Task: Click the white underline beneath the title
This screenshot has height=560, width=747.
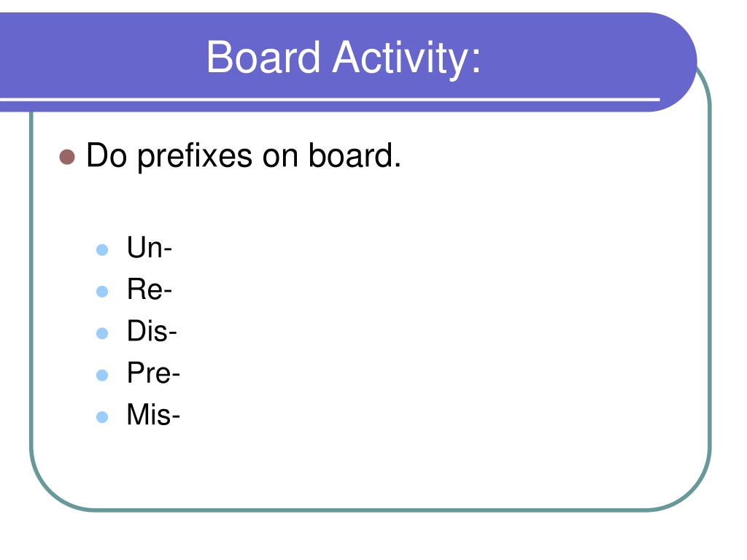Action: coord(330,99)
